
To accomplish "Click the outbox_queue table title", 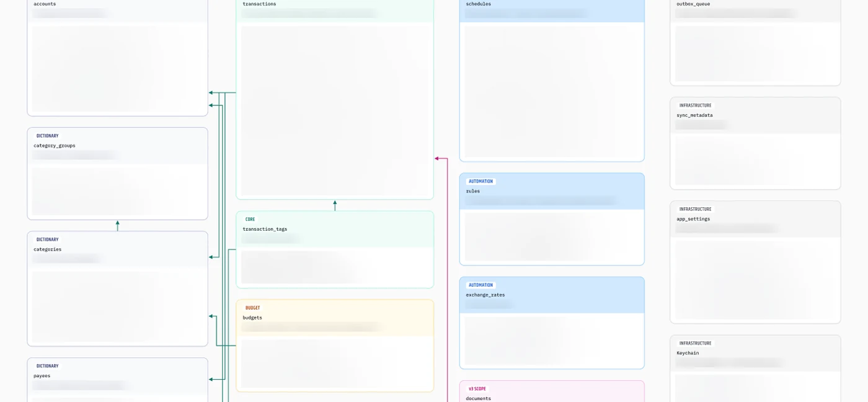I will coord(693,4).
